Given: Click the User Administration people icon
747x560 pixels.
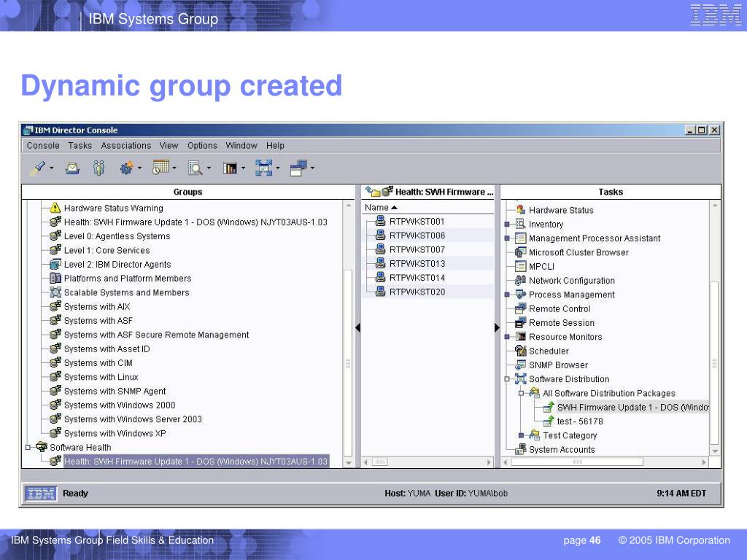Looking at the screenshot, I should (x=98, y=168).
